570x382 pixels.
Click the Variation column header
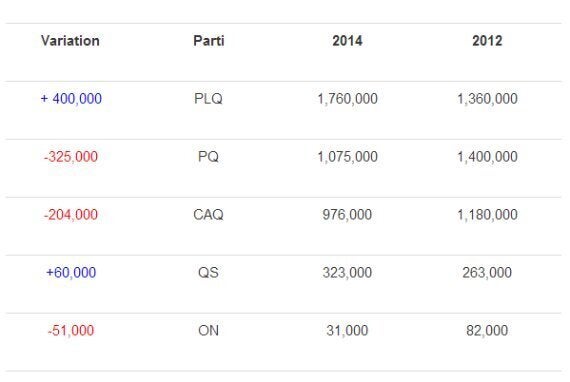click(x=70, y=41)
